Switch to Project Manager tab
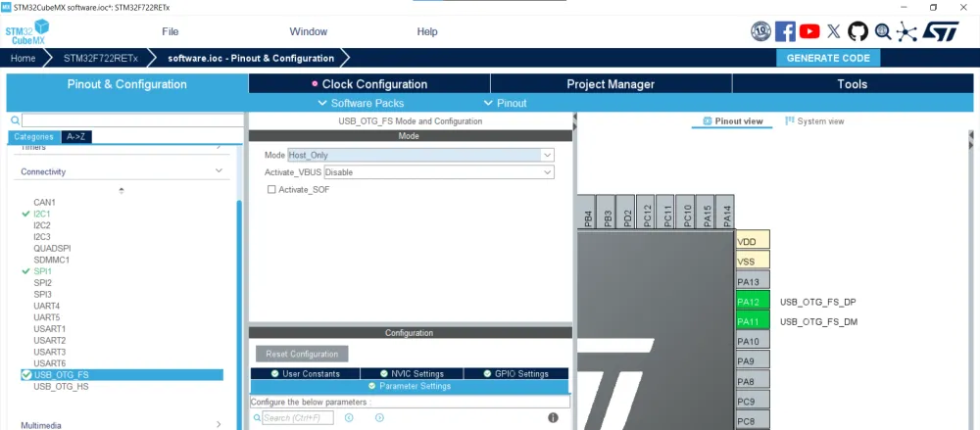This screenshot has height=430, width=980. tap(611, 84)
